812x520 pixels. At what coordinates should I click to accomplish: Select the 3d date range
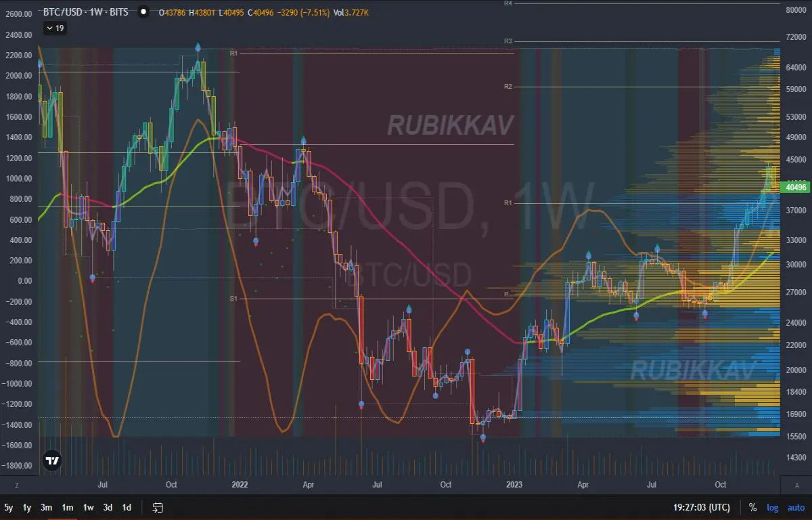108,507
